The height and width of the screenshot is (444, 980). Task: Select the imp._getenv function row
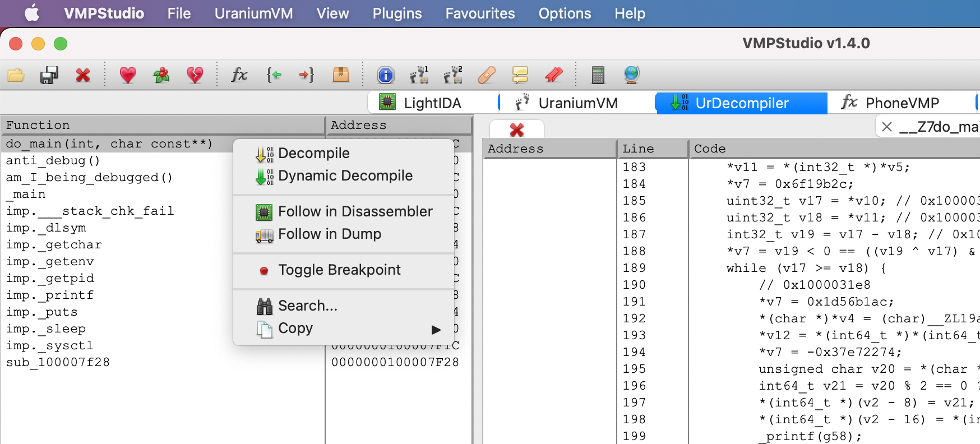[x=50, y=261]
